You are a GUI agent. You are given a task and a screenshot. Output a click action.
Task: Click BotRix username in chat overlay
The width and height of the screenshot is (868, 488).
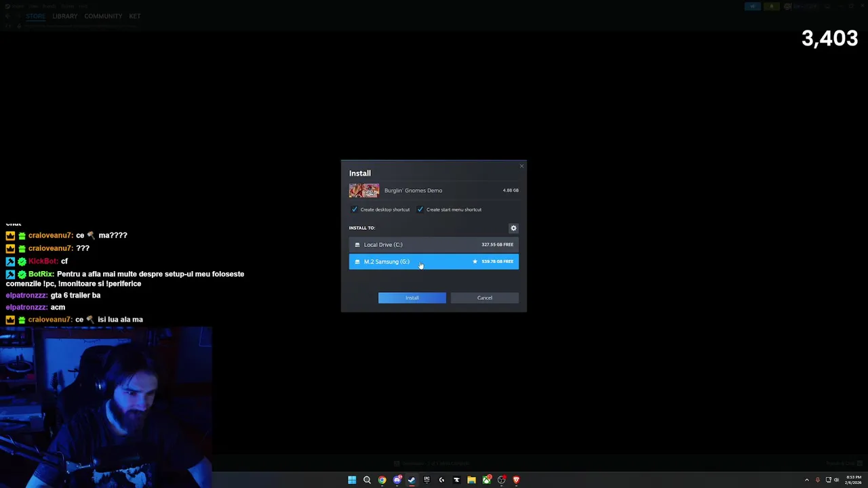41,274
